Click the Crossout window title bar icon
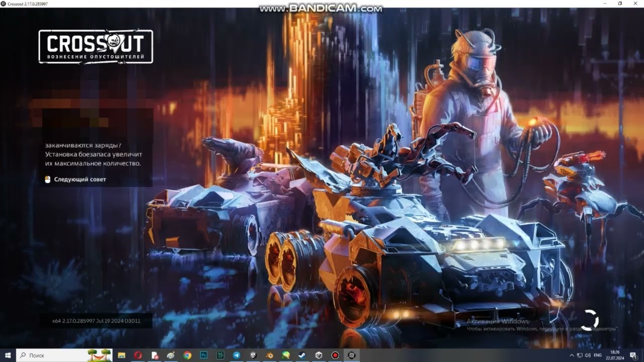This screenshot has height=362, width=644. (x=4, y=4)
